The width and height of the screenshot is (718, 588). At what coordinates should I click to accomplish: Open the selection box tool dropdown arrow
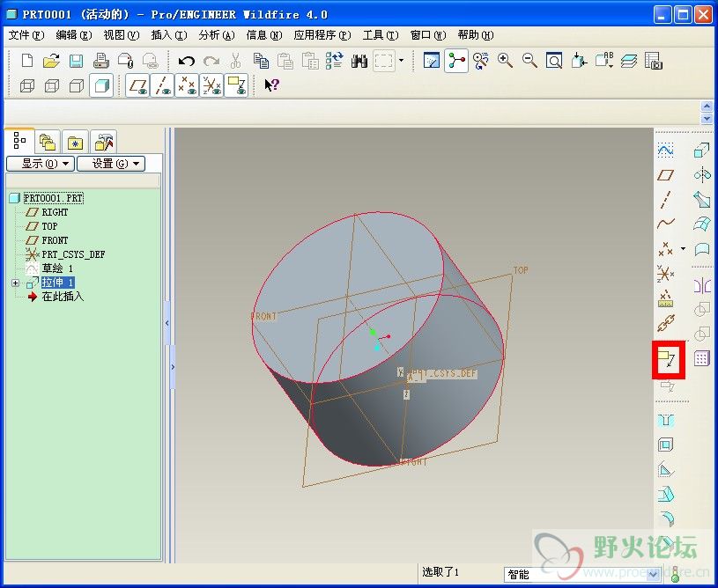pyautogui.click(x=401, y=61)
